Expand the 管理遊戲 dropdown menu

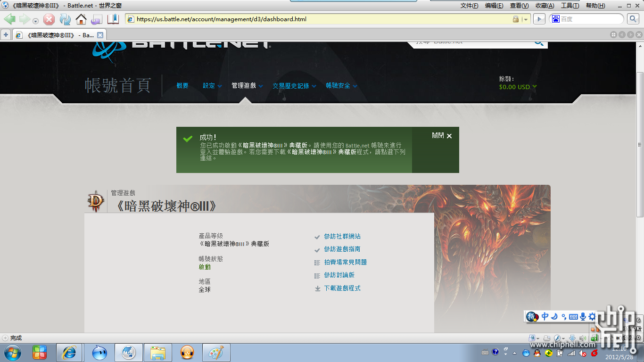click(247, 86)
